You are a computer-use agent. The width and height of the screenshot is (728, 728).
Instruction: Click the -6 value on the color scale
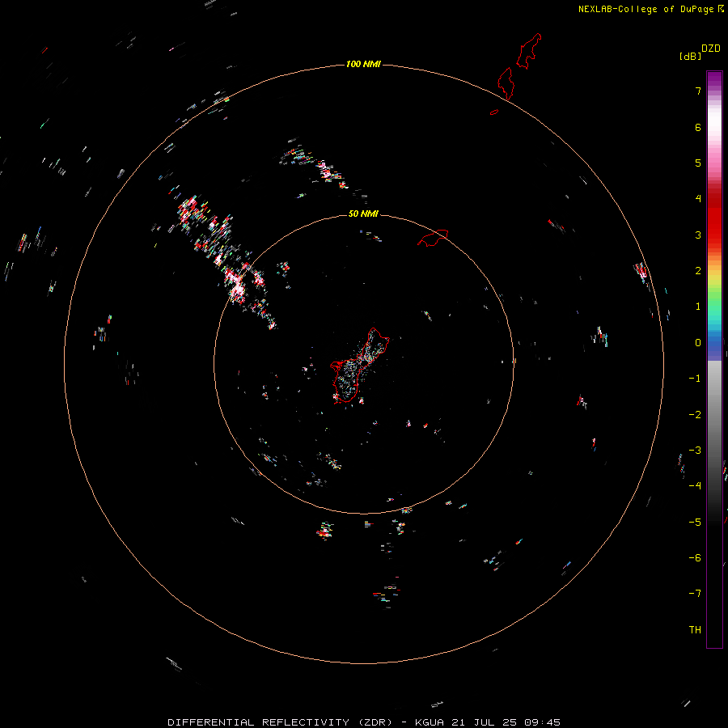[x=695, y=558]
